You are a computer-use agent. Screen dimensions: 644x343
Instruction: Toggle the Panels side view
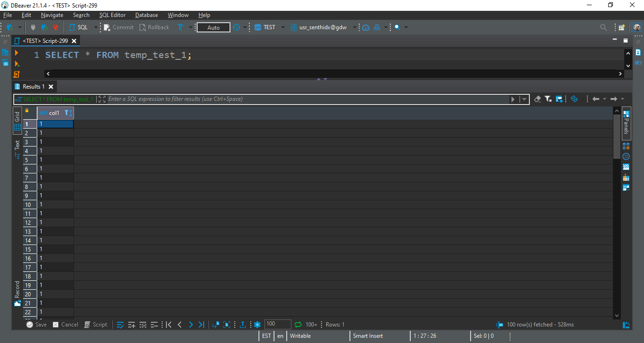point(627,123)
